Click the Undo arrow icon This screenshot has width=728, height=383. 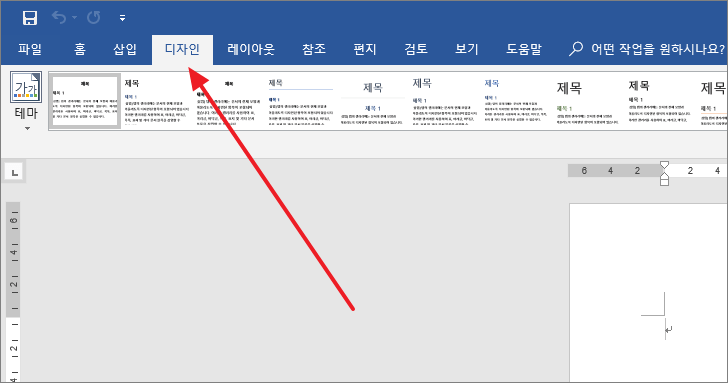coord(59,18)
